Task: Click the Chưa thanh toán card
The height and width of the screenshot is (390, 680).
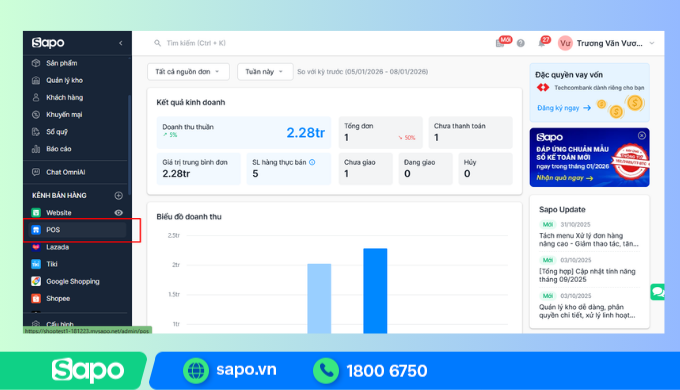Action: point(471,132)
